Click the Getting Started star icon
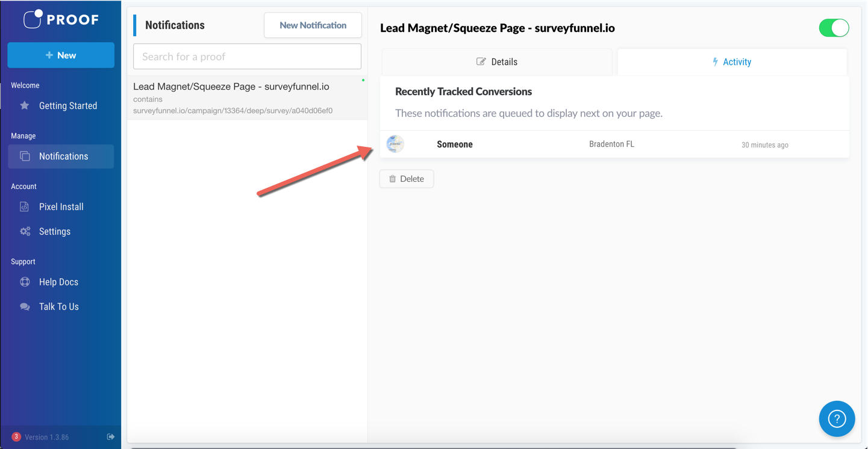This screenshot has height=449, width=868. (25, 106)
